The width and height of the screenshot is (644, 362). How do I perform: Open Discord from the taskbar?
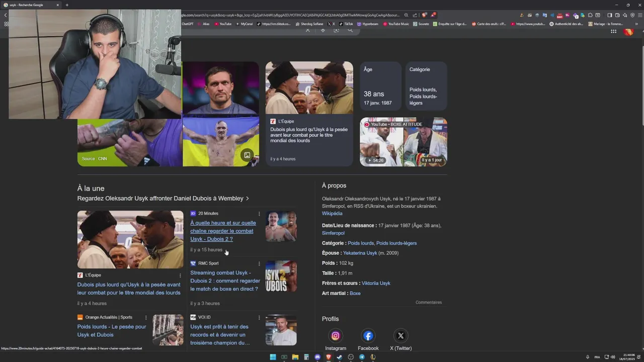tap(317, 357)
